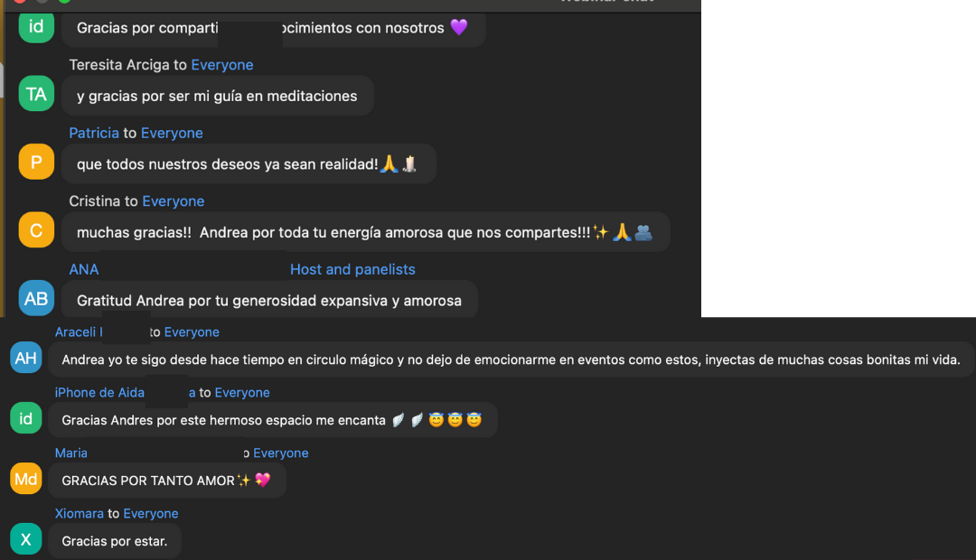Select the 'Gracias por estar.' message bubble
Screen dimensions: 976x560
click(115, 541)
